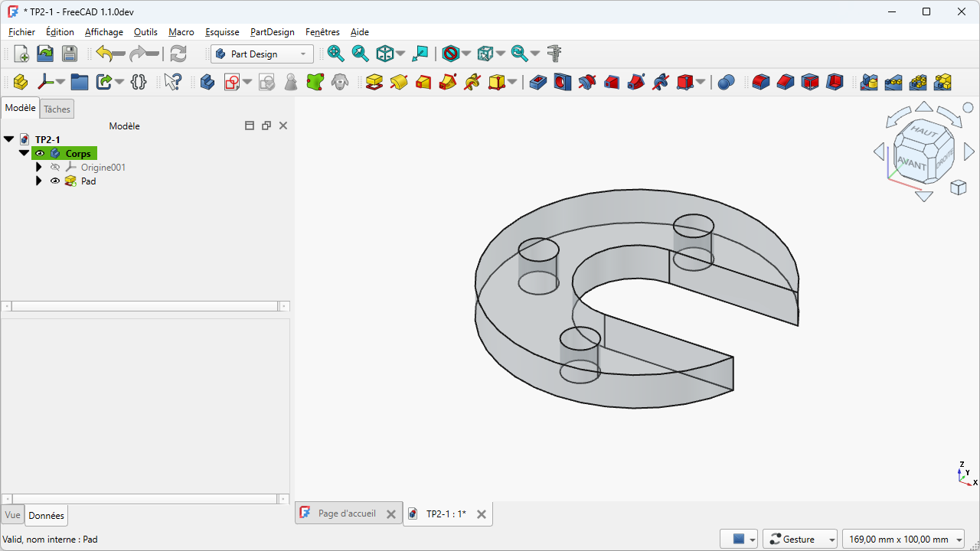Open the Esquisse menu
The image size is (980, 551).
(x=222, y=32)
